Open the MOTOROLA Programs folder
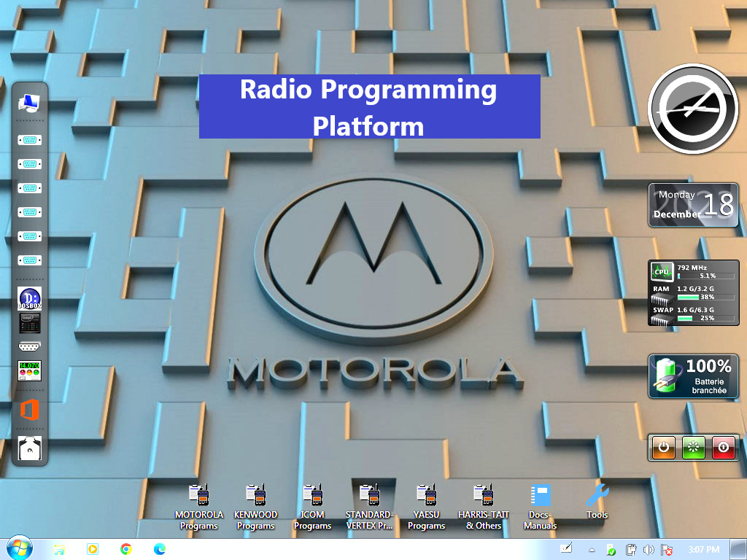Image resolution: width=747 pixels, height=560 pixels. (198, 497)
